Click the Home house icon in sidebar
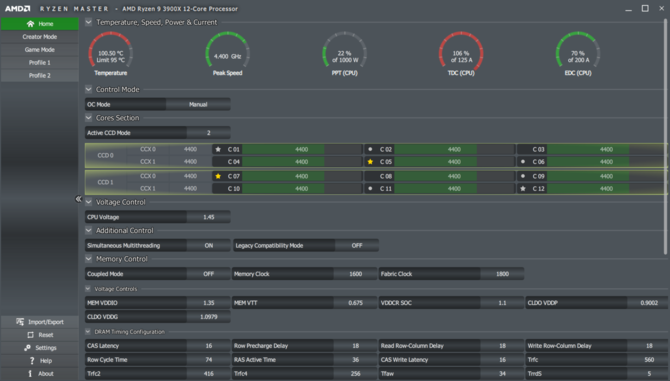 click(30, 23)
